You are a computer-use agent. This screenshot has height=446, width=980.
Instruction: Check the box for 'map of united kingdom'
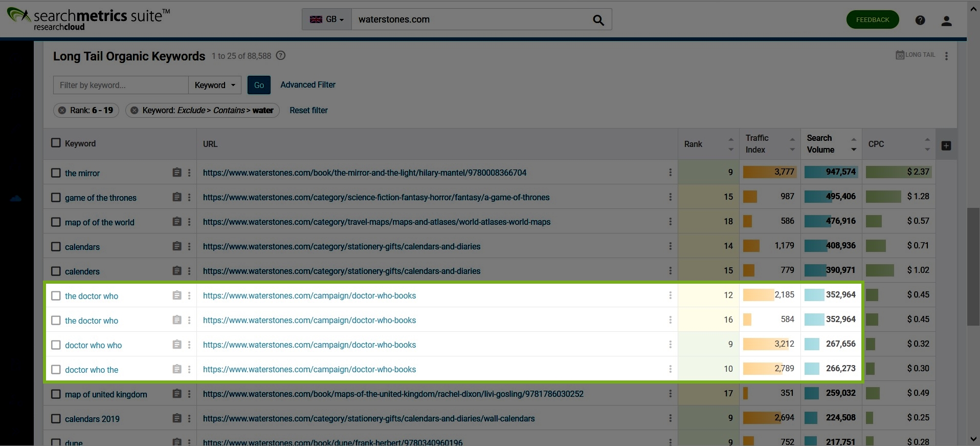(56, 394)
